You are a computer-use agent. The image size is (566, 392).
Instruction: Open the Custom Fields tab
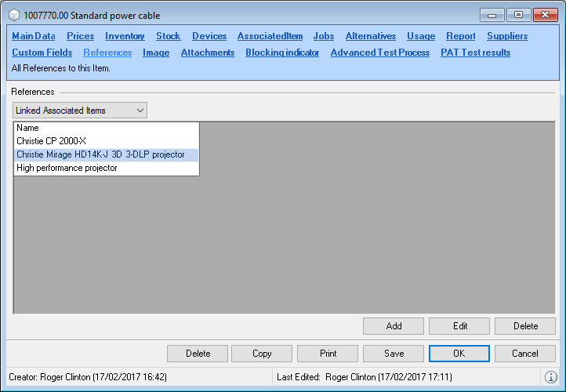42,53
